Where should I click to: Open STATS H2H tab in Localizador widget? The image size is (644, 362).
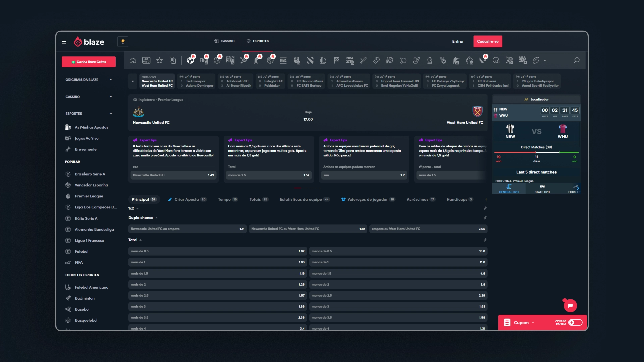(x=542, y=189)
